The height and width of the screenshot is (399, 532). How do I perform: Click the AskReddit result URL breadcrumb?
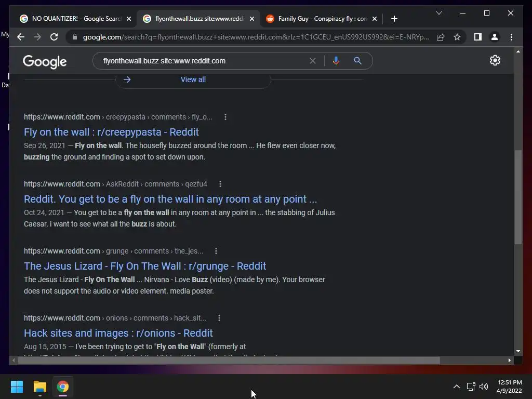pyautogui.click(x=115, y=184)
